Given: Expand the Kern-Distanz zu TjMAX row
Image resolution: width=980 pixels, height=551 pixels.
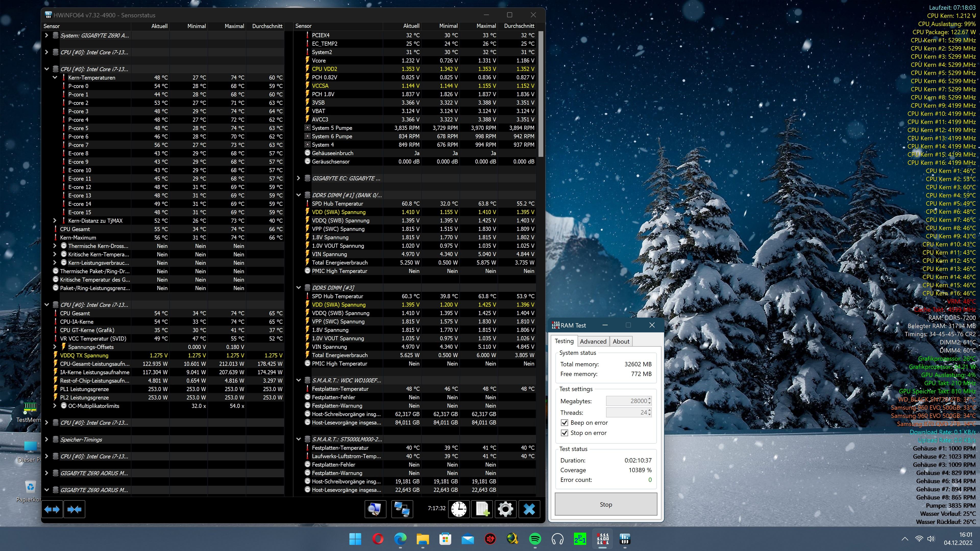Looking at the screenshot, I should (55, 221).
